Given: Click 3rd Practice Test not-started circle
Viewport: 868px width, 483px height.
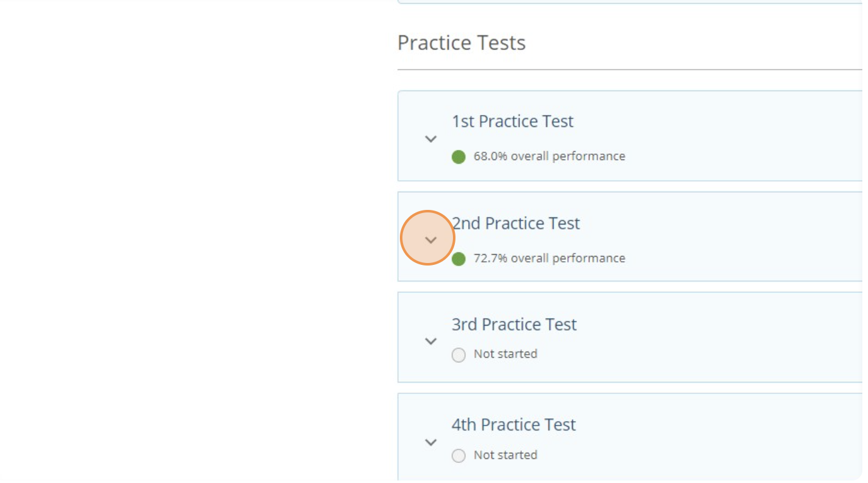Looking at the screenshot, I should click(459, 355).
